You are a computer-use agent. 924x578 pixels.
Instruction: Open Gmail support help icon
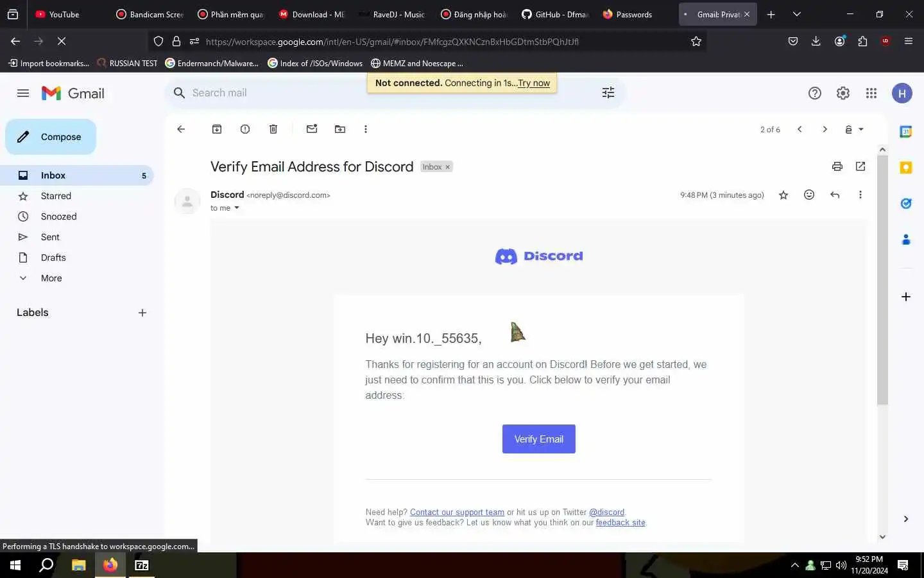coord(815,93)
